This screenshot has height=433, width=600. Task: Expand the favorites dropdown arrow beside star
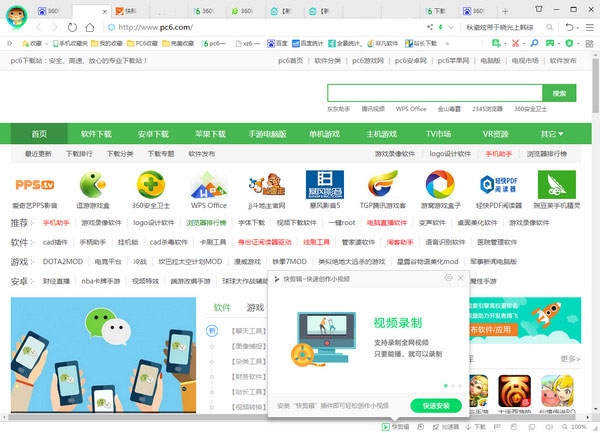click(x=47, y=44)
